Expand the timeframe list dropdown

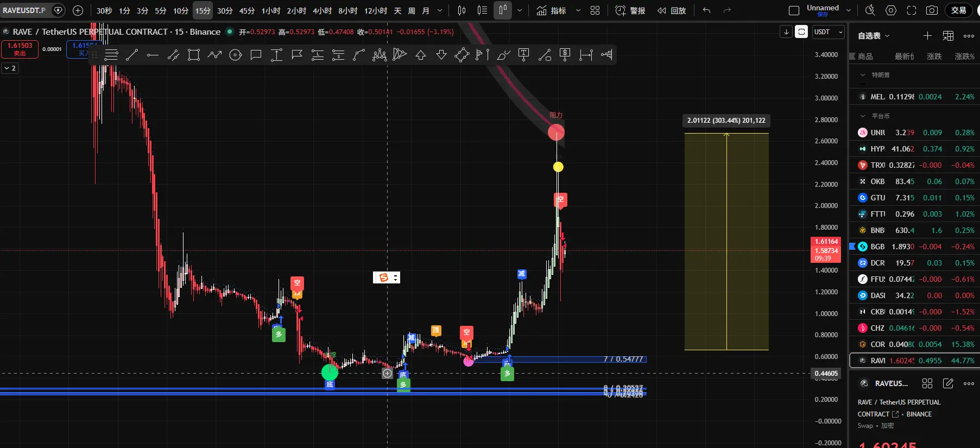pos(440,10)
